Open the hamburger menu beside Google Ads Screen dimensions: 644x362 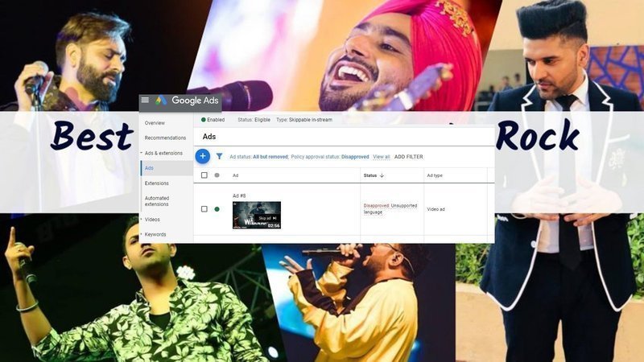tap(145, 101)
